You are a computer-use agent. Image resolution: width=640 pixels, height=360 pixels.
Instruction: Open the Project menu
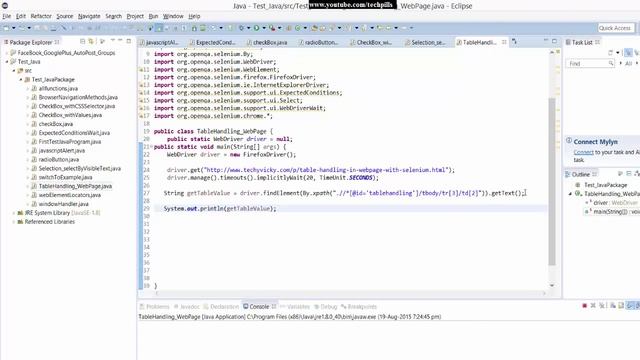pos(135,16)
